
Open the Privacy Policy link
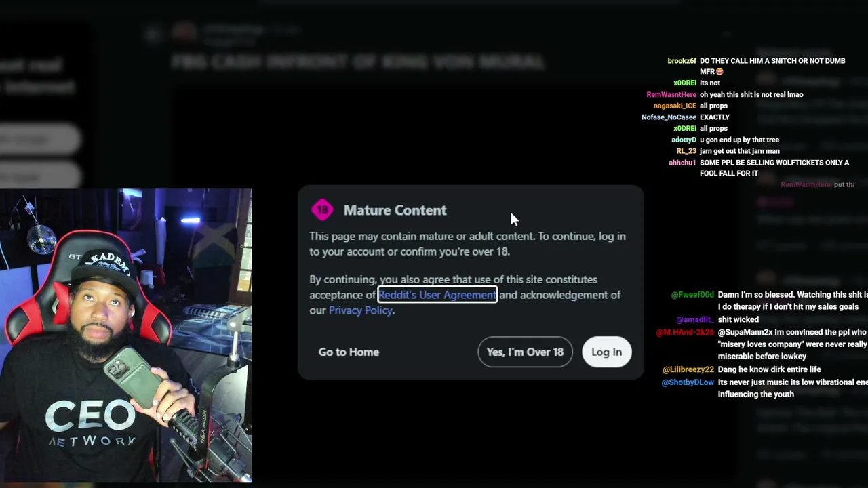[361, 310]
